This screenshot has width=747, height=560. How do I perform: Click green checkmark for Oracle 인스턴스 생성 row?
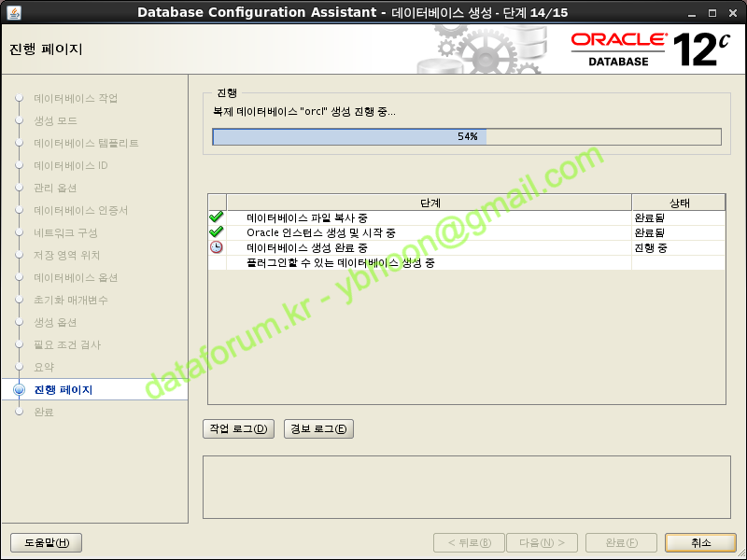pyautogui.click(x=217, y=232)
